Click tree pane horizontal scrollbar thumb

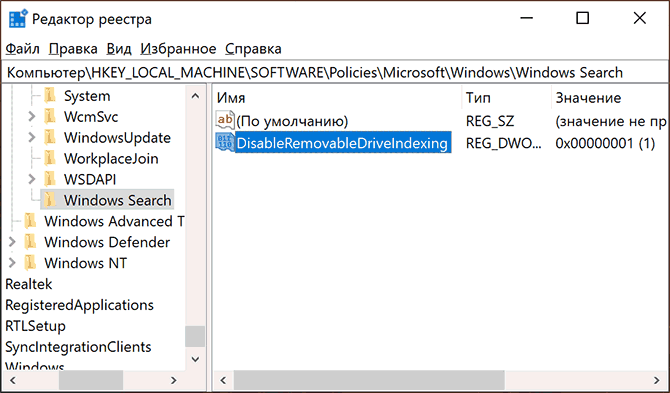click(91, 380)
